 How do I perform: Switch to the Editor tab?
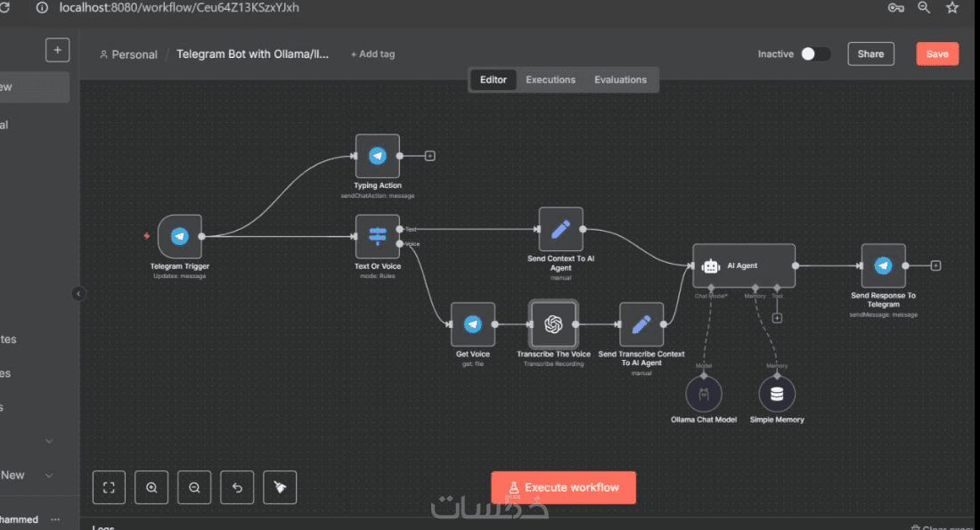point(494,80)
